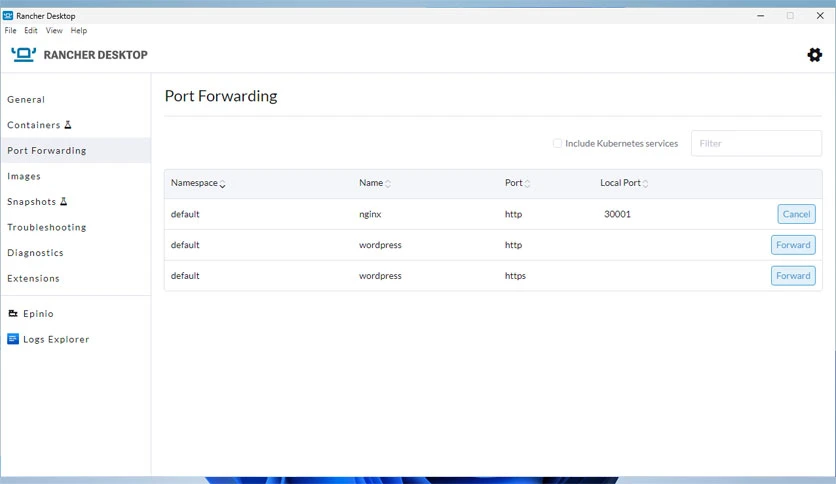Click the Port Forwarding page heading
Screen dimensions: 836x484
(221, 96)
